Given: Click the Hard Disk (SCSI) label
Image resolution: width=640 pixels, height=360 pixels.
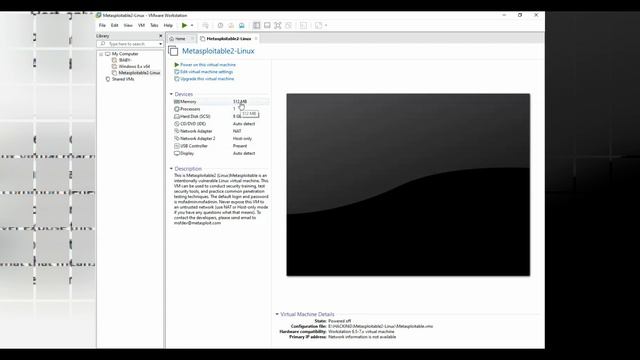Looking at the screenshot, I should pos(195,116).
